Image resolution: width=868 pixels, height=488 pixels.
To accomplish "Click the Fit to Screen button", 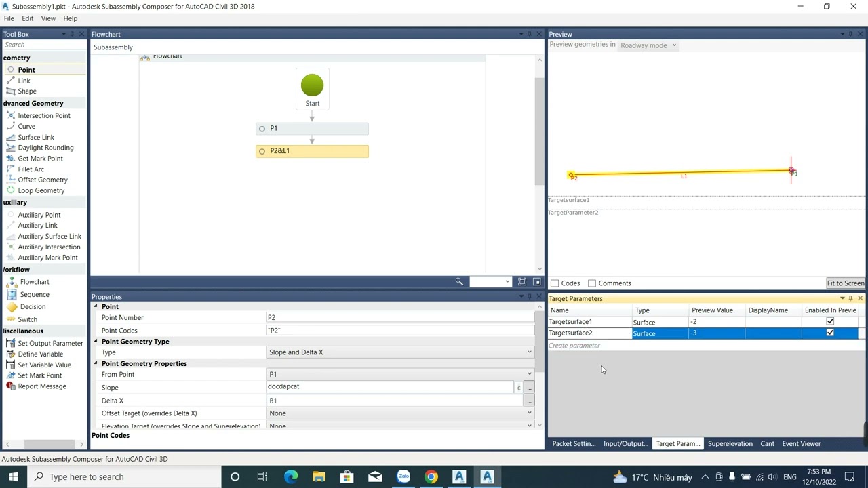I will [x=845, y=283].
